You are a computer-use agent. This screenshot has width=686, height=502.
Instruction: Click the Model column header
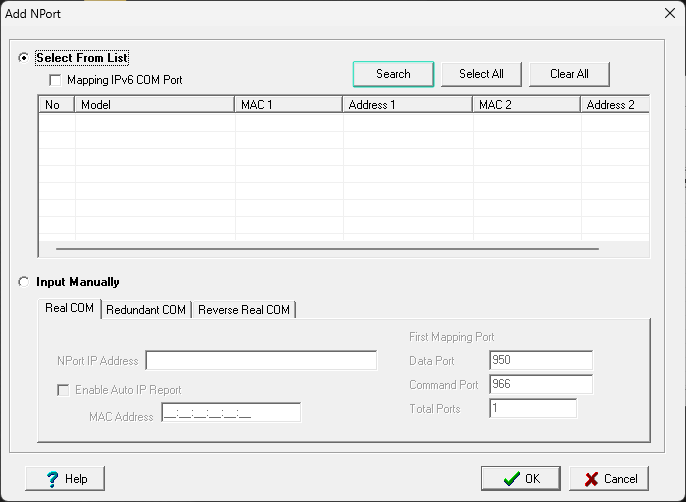pos(155,104)
